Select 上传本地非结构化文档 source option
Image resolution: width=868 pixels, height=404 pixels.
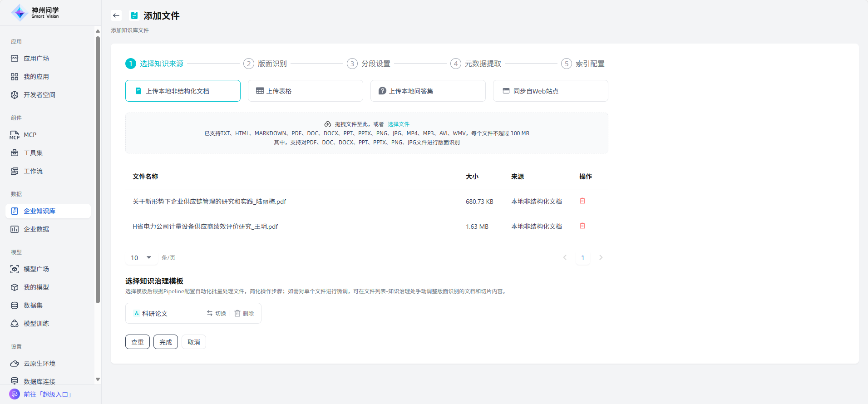182,91
